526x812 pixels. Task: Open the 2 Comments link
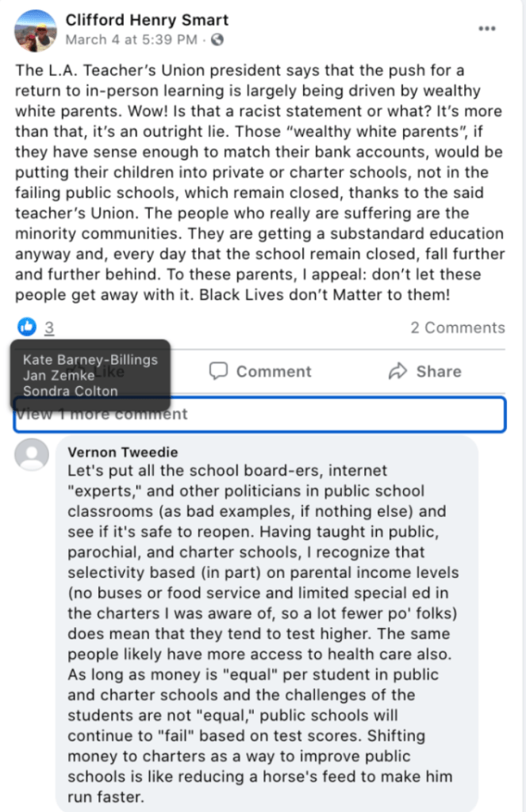click(457, 327)
